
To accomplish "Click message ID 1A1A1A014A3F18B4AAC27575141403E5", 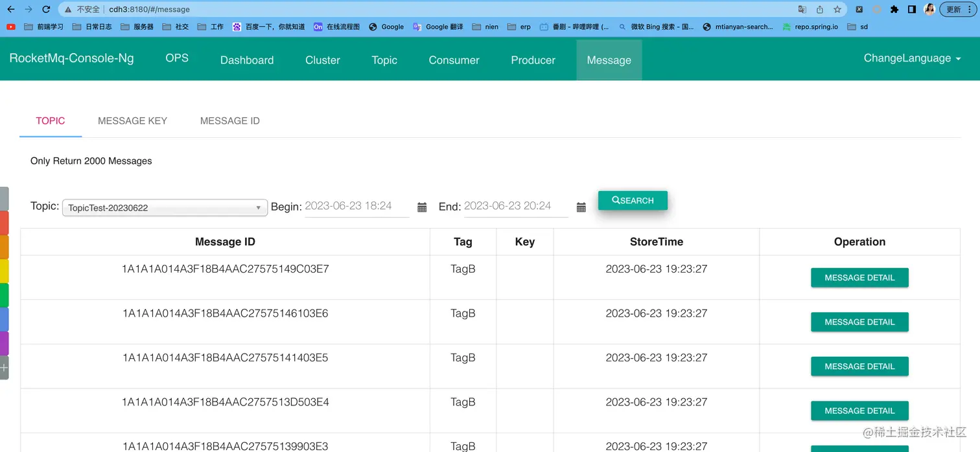I will tap(226, 357).
